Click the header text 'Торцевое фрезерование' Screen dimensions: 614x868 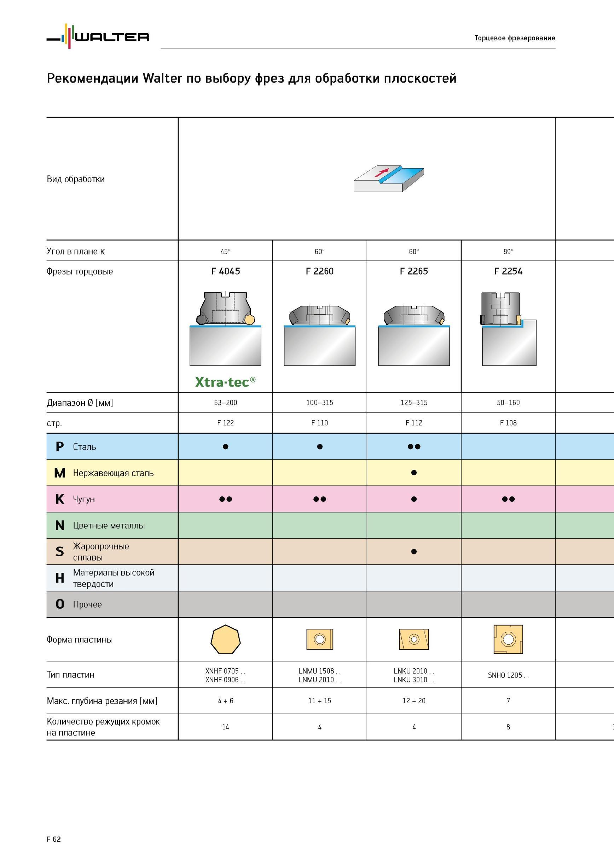pos(515,38)
